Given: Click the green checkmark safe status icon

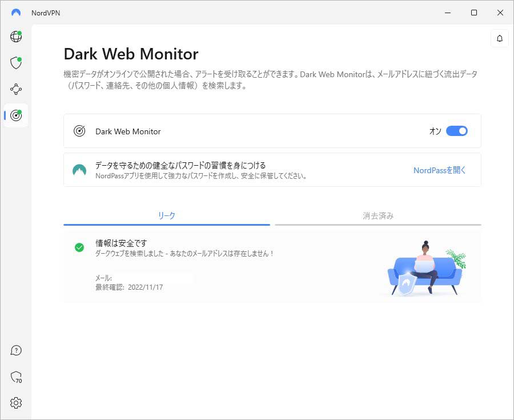Looking at the screenshot, I should (79, 247).
